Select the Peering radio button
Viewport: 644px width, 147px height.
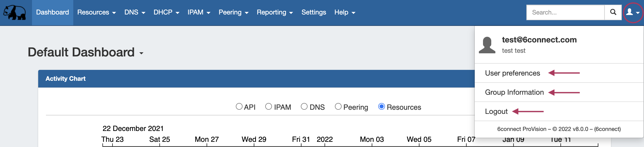point(338,107)
